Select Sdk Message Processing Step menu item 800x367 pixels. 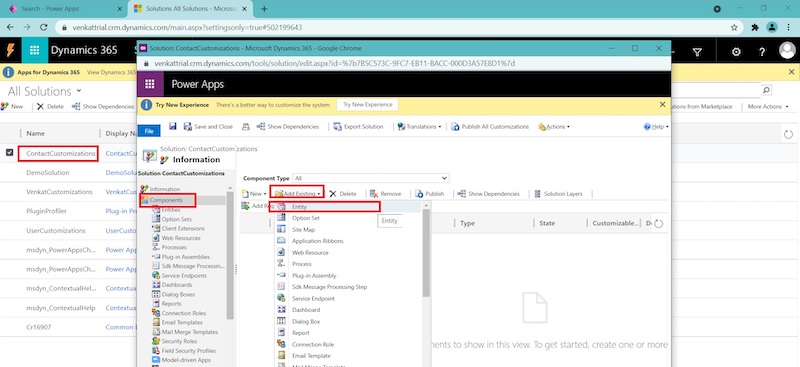329,287
